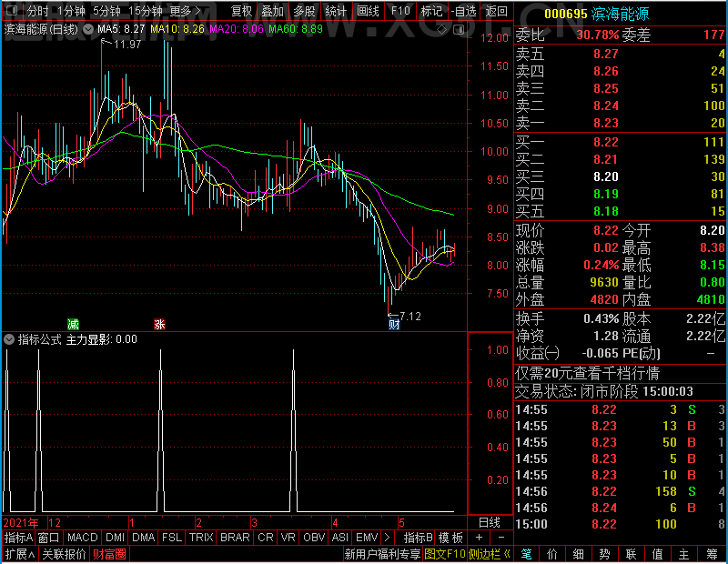Image resolution: width=728 pixels, height=564 pixels.
Task: Zoom in chart with plus button
Action: tap(479, 538)
